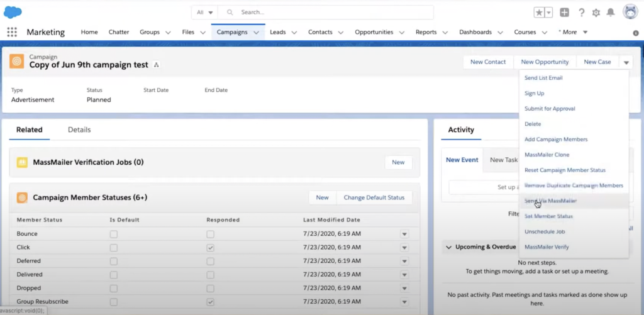Toggle Is Default checkbox for Bounce
Viewport: 644px width, 315px height.
tap(113, 234)
